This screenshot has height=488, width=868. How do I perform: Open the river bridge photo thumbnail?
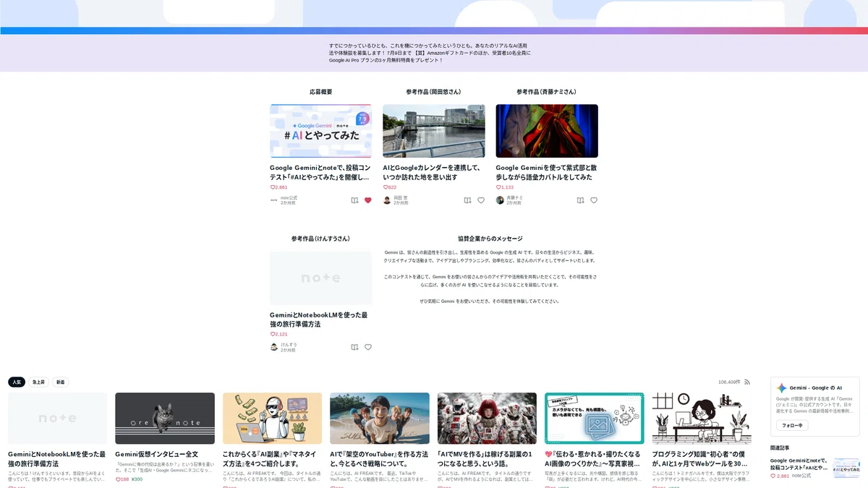pyautogui.click(x=434, y=131)
